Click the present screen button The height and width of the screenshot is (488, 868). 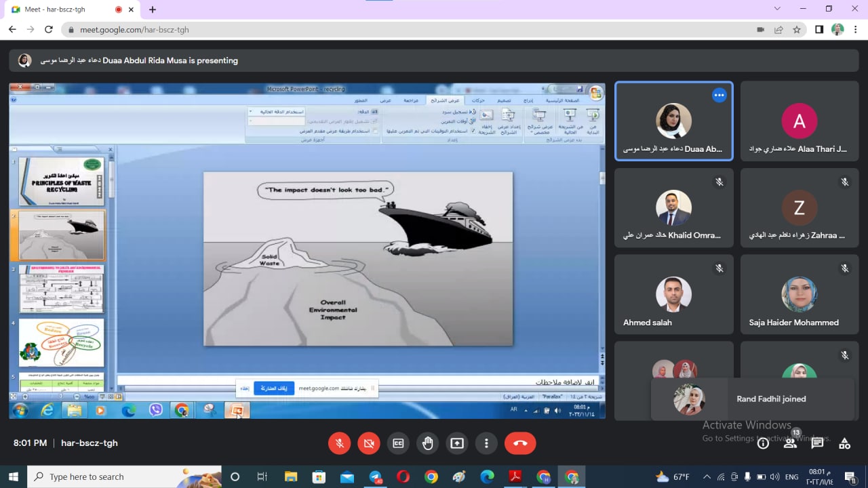[x=457, y=443]
